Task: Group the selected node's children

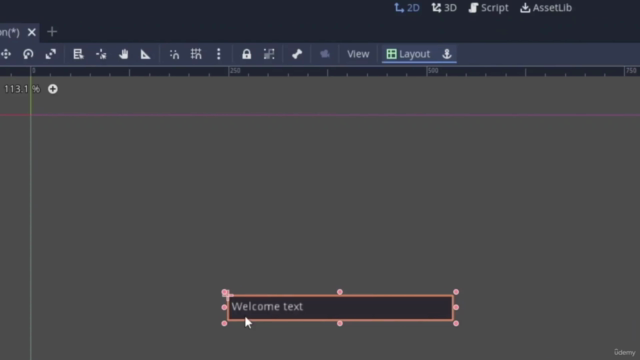Action: point(269,54)
